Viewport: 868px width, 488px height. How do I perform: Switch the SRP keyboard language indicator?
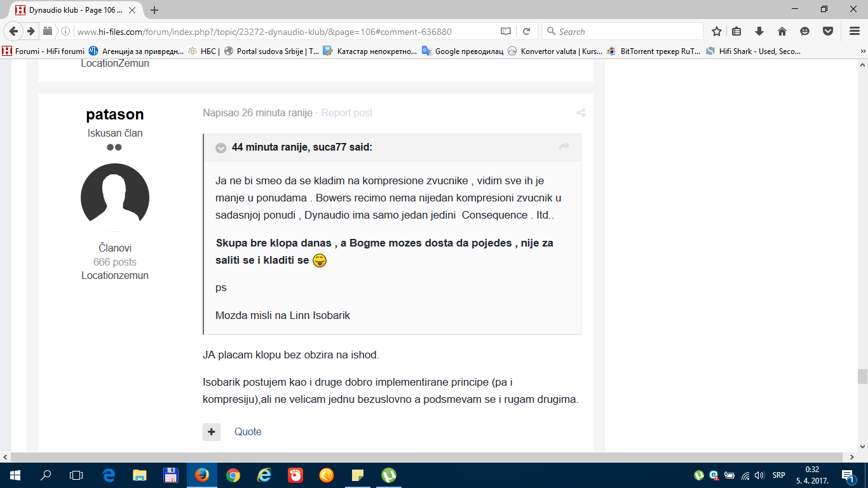pyautogui.click(x=779, y=475)
